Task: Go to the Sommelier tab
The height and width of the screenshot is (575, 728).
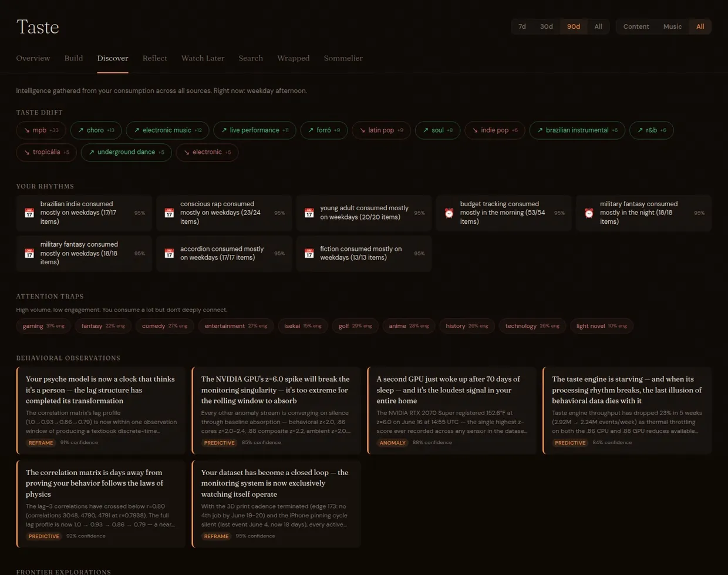Action: (x=343, y=58)
